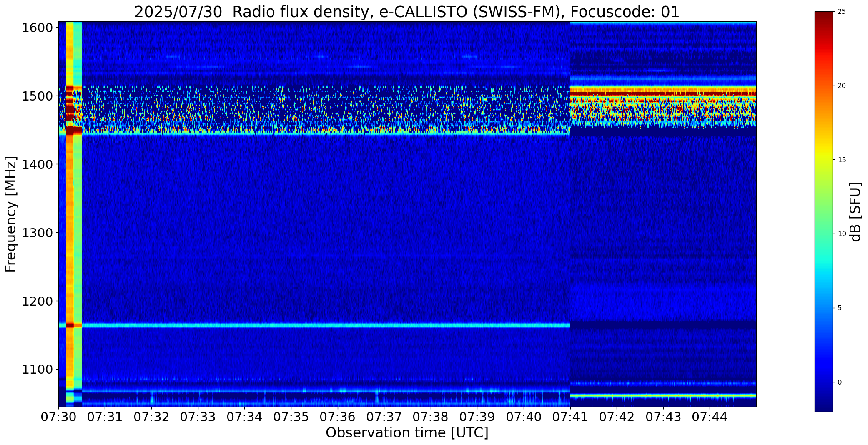Click the dark red top of the colorbar
The height and width of the screenshot is (445, 868).
(x=823, y=17)
